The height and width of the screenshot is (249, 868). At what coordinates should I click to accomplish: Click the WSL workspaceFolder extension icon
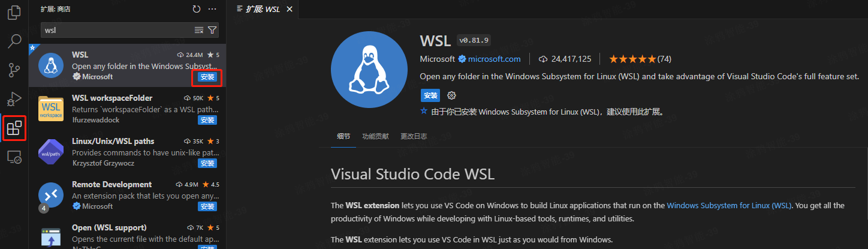(x=51, y=109)
